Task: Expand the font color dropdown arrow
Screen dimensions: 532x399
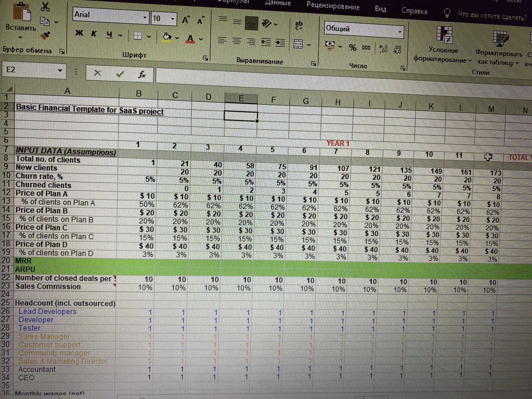Action: (x=201, y=39)
